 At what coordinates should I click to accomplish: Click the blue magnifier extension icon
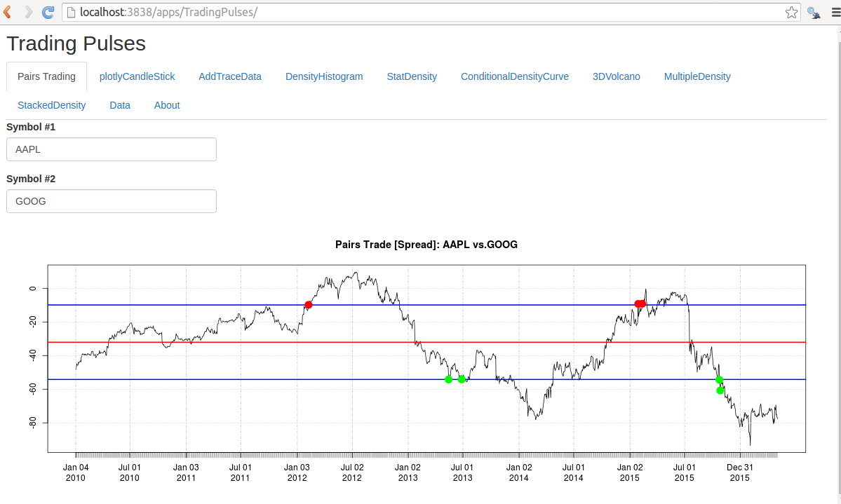pyautogui.click(x=814, y=12)
